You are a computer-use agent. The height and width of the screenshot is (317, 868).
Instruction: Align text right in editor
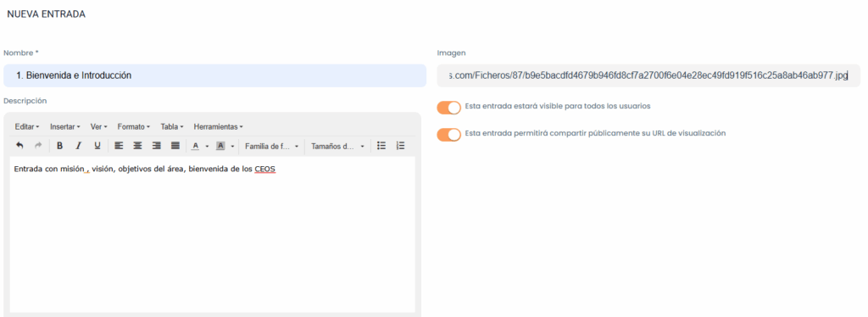(x=157, y=146)
